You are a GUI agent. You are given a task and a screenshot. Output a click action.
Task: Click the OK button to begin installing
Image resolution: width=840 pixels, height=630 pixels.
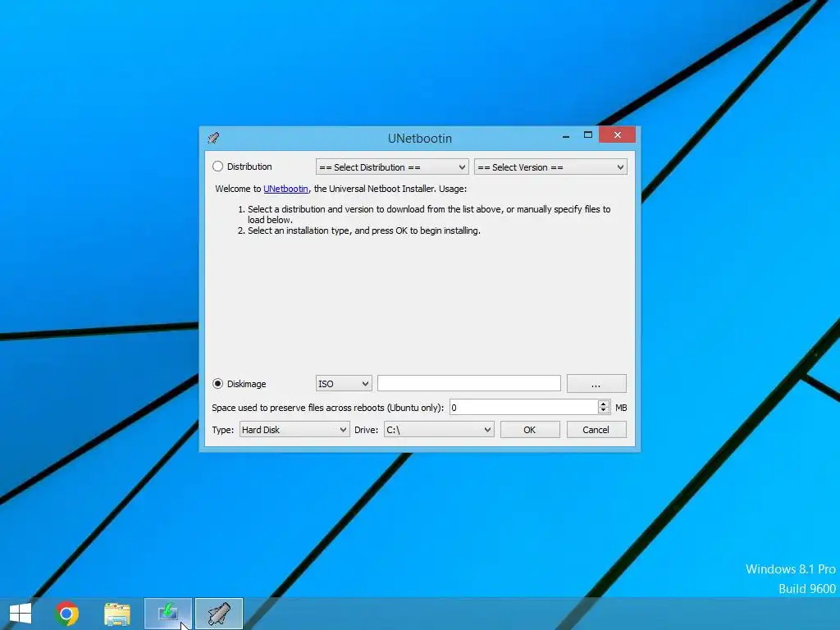(x=530, y=430)
